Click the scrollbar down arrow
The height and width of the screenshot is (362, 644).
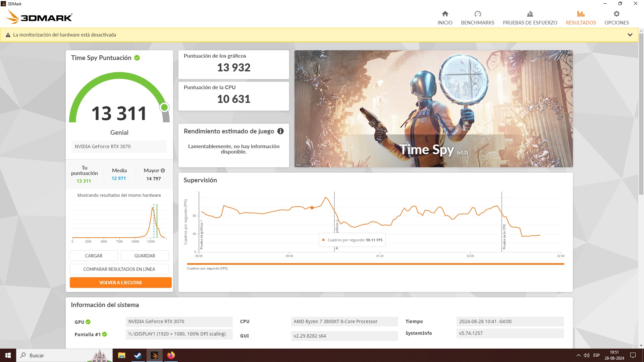[x=641, y=346]
